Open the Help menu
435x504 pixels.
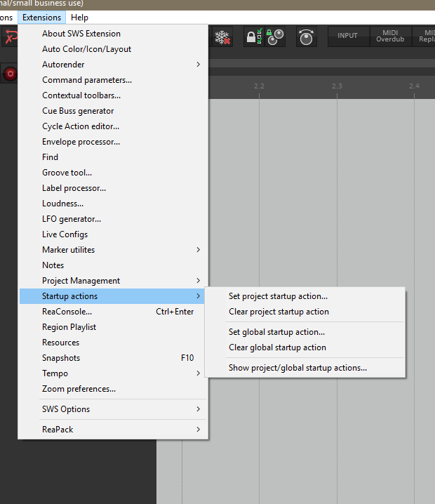click(79, 18)
